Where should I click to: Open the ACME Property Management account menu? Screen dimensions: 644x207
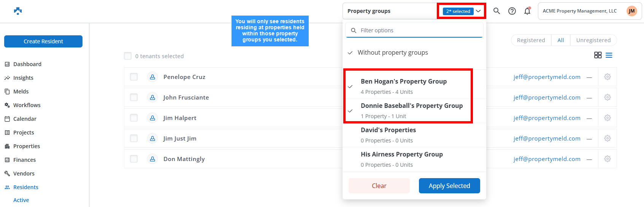[590, 11]
